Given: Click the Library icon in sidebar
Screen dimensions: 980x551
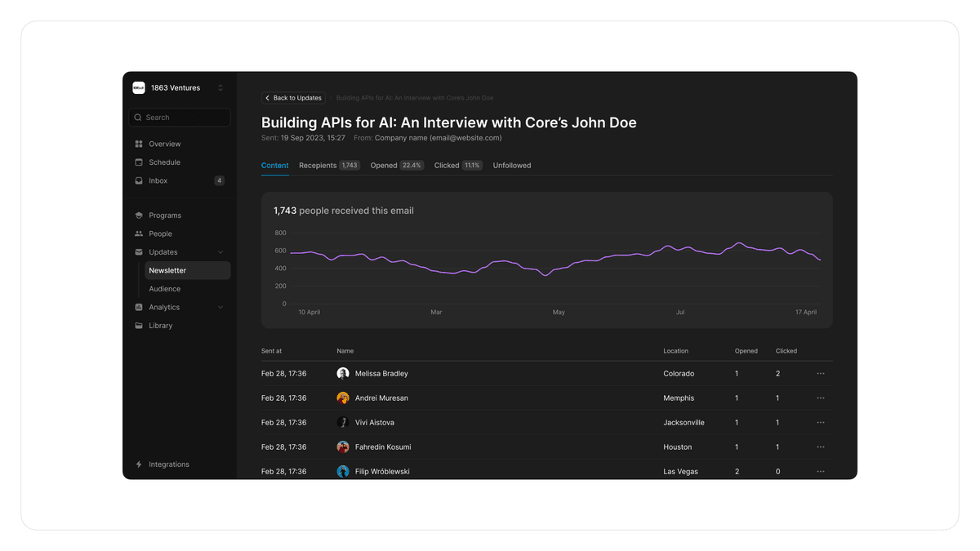Looking at the screenshot, I should coord(139,326).
